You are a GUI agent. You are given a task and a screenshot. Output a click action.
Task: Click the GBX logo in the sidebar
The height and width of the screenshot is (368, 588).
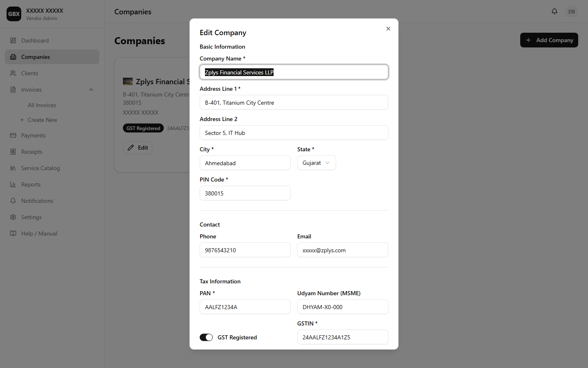(14, 14)
